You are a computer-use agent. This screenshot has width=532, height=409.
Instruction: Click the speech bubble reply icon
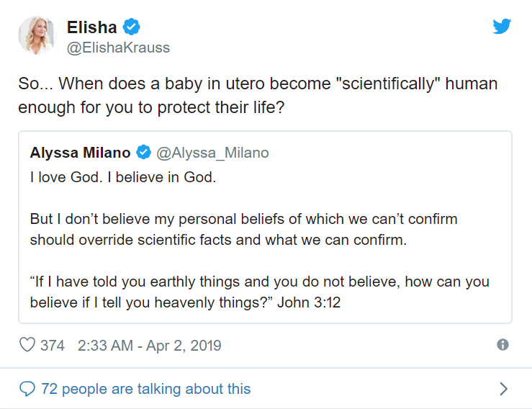click(27, 389)
